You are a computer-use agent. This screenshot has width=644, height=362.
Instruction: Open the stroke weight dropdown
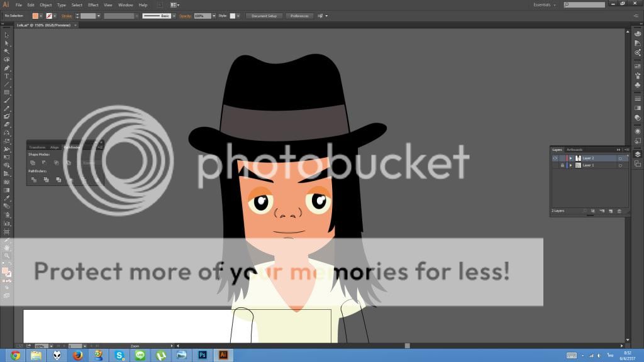click(99, 16)
